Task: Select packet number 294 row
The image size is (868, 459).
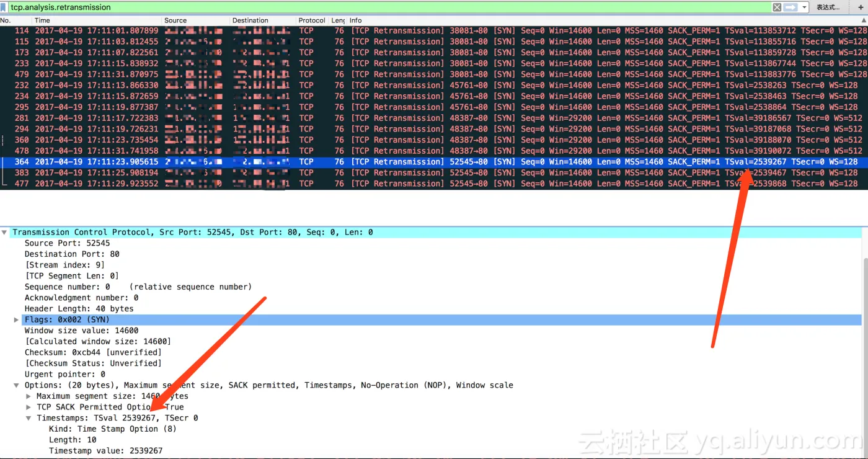Action: pyautogui.click(x=434, y=129)
